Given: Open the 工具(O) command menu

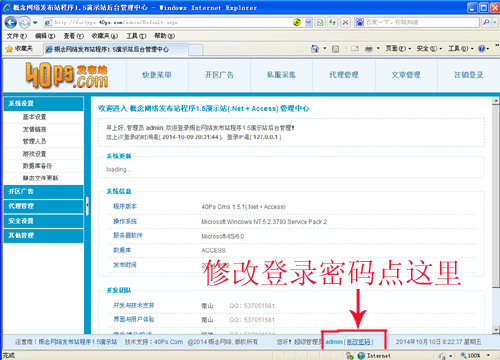Looking at the screenshot, I should (x=461, y=49).
